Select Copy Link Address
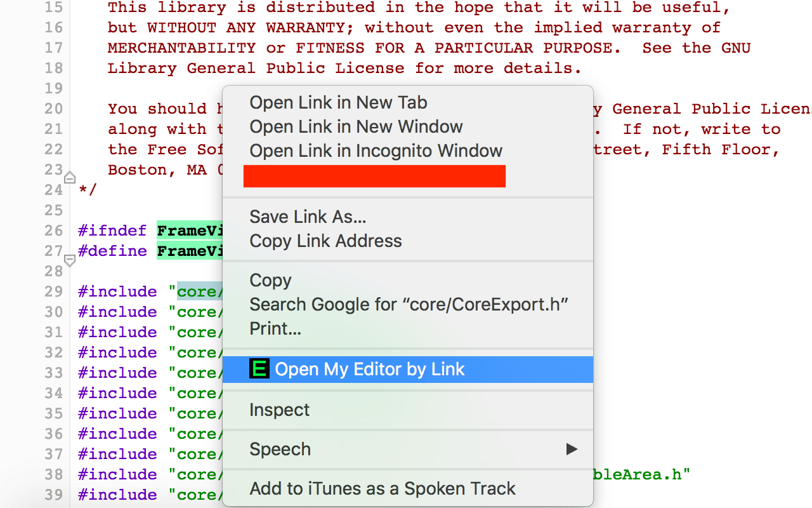The width and height of the screenshot is (812, 508). [325, 241]
